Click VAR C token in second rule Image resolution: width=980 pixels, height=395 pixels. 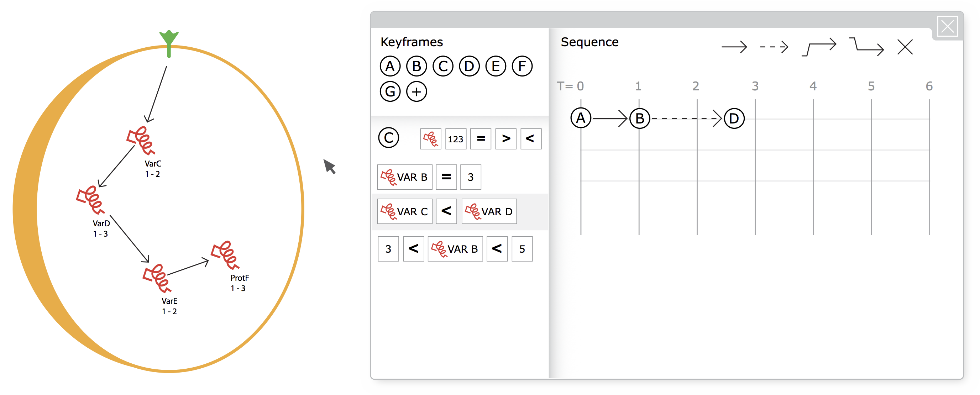[x=405, y=211]
